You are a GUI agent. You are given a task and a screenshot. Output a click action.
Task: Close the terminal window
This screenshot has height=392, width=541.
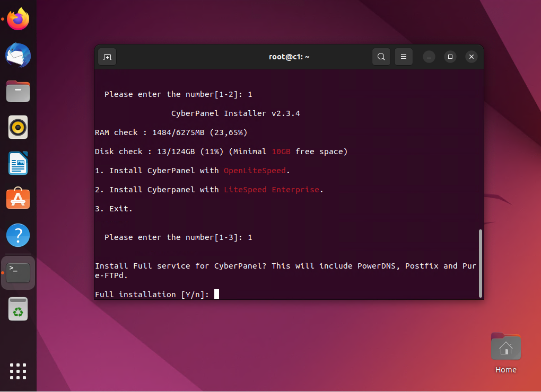(472, 57)
